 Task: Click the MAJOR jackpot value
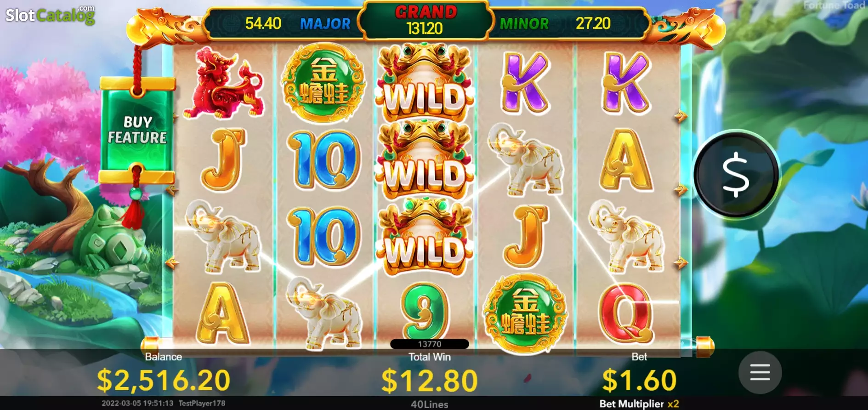263,23
